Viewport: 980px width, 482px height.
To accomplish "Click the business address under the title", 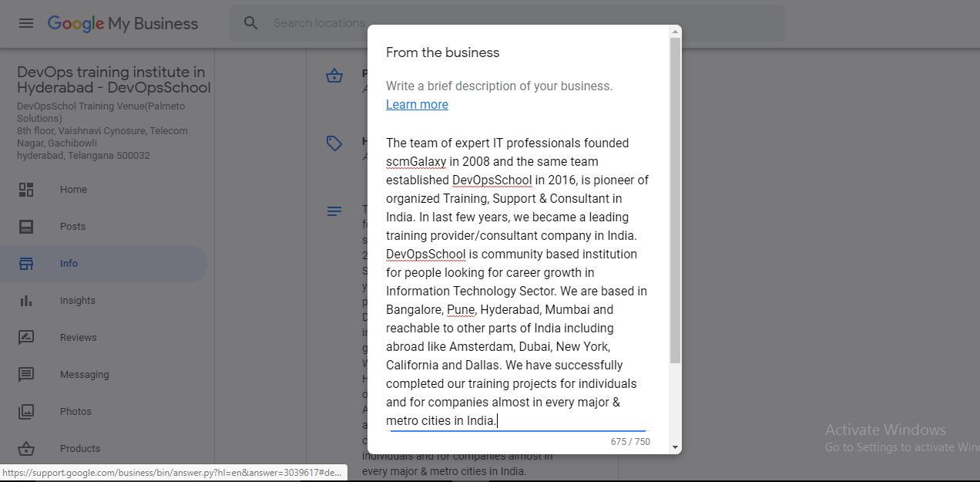I will [102, 131].
